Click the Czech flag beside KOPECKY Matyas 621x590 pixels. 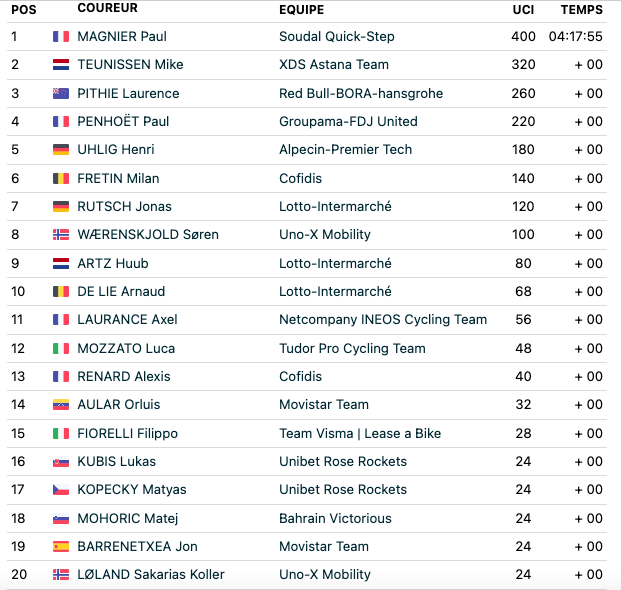pyautogui.click(x=61, y=490)
